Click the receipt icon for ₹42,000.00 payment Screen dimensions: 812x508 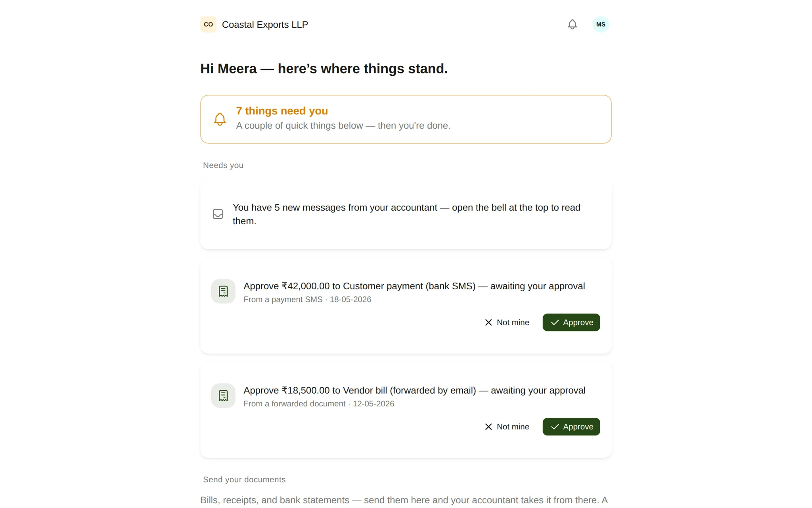click(x=223, y=291)
